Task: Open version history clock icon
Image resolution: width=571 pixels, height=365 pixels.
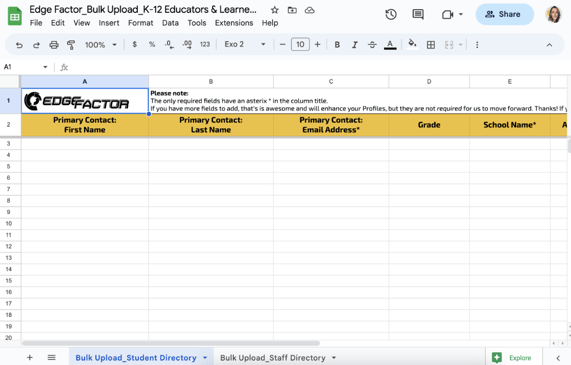Action: (x=391, y=15)
